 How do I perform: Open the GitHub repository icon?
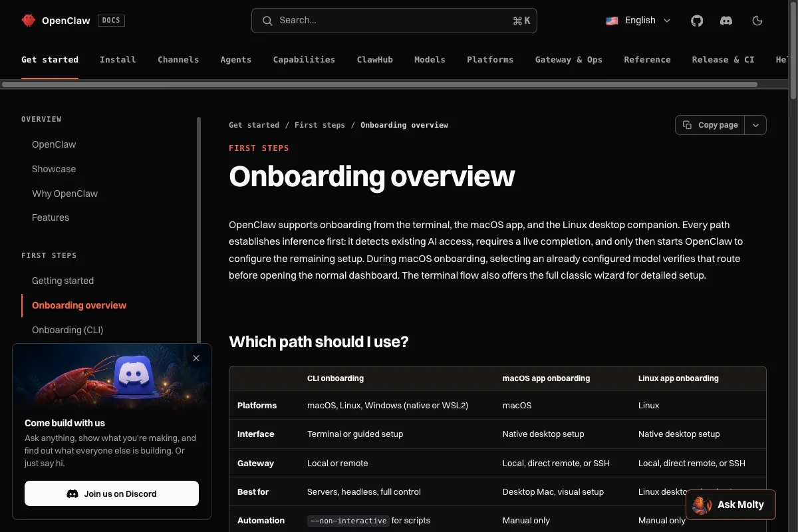click(x=697, y=21)
